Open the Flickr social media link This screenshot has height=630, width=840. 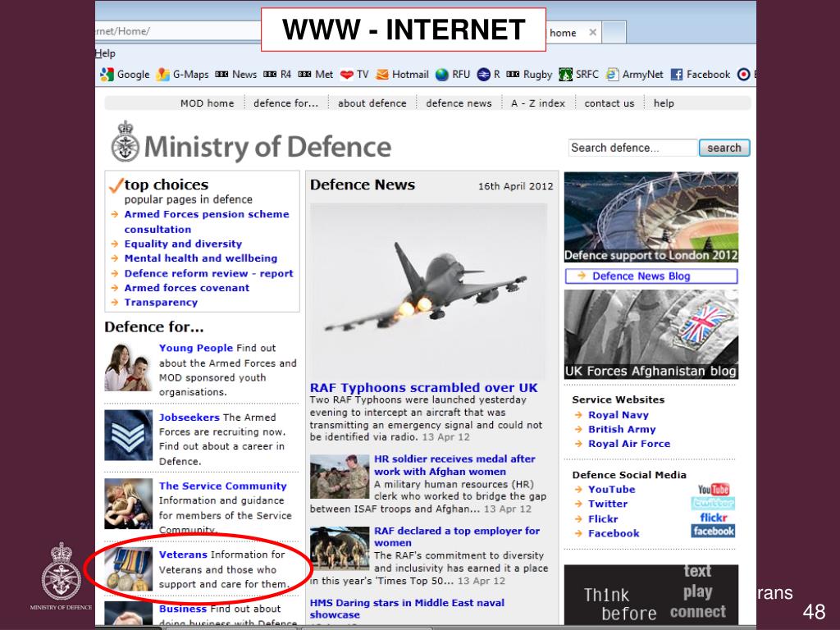click(603, 518)
